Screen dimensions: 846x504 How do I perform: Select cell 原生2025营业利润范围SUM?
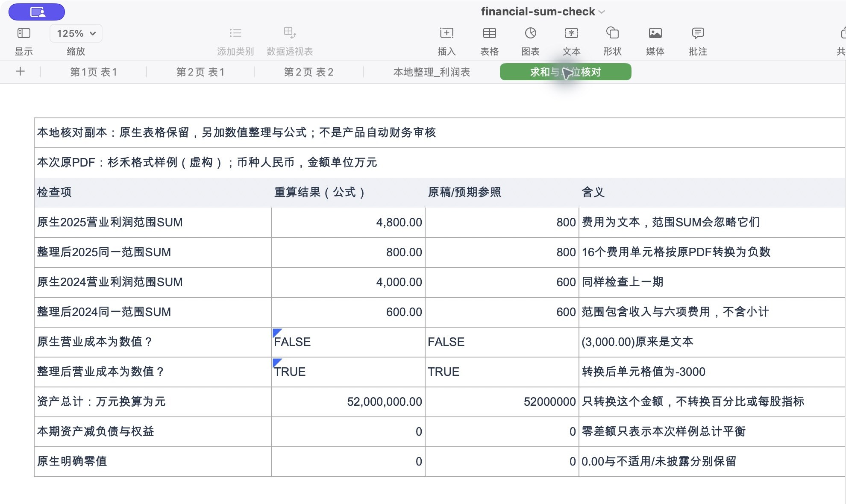153,223
